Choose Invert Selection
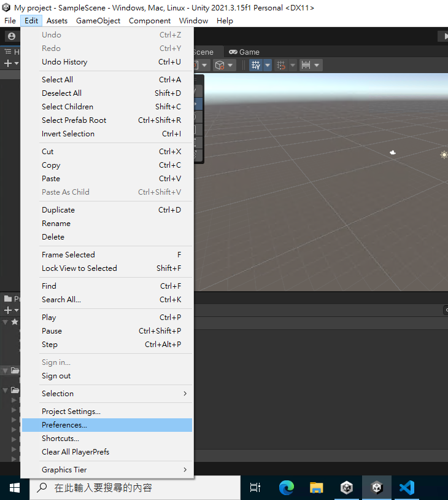Screen dimensions: 448x500 point(107,134)
